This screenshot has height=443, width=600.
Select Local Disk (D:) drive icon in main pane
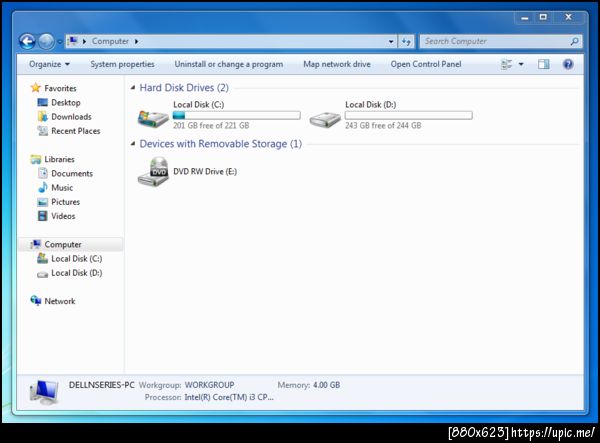(x=325, y=120)
